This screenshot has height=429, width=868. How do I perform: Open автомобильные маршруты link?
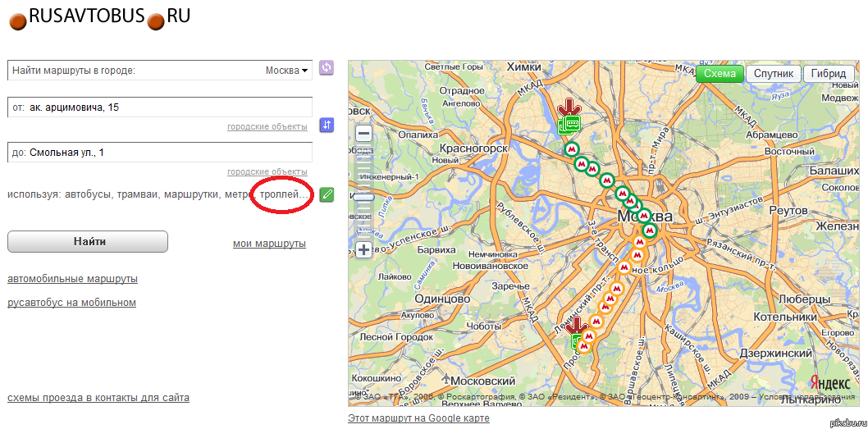tap(72, 278)
